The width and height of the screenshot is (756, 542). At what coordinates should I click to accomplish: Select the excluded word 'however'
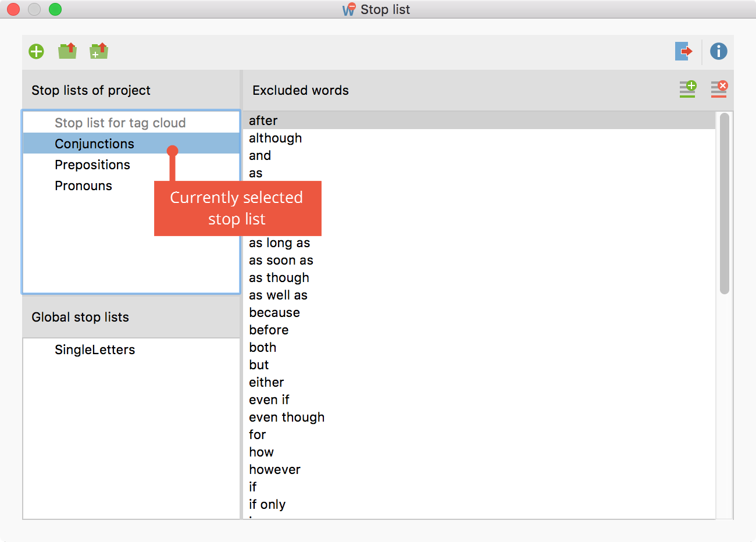479,469
